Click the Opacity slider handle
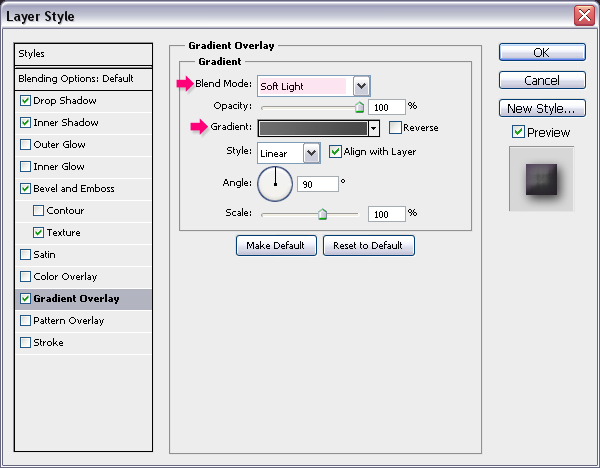600x468 pixels. [x=359, y=107]
